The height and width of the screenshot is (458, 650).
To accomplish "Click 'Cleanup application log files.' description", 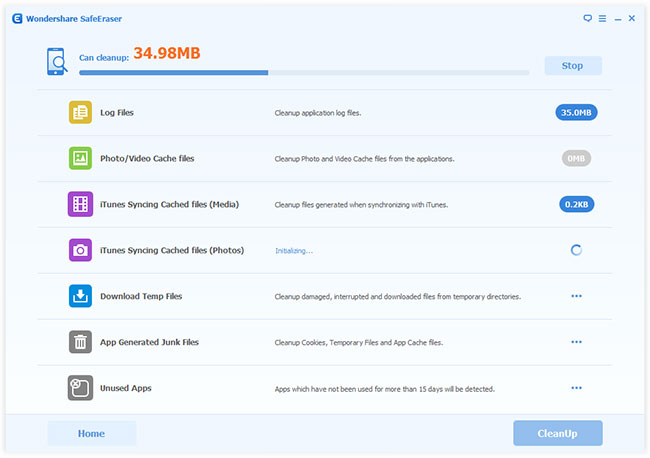I will click(x=318, y=113).
